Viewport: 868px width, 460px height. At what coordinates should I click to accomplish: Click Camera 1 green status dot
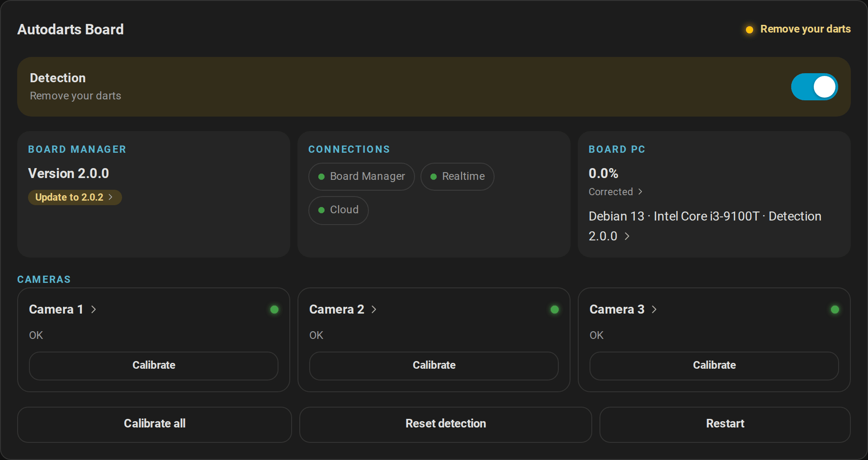274,310
